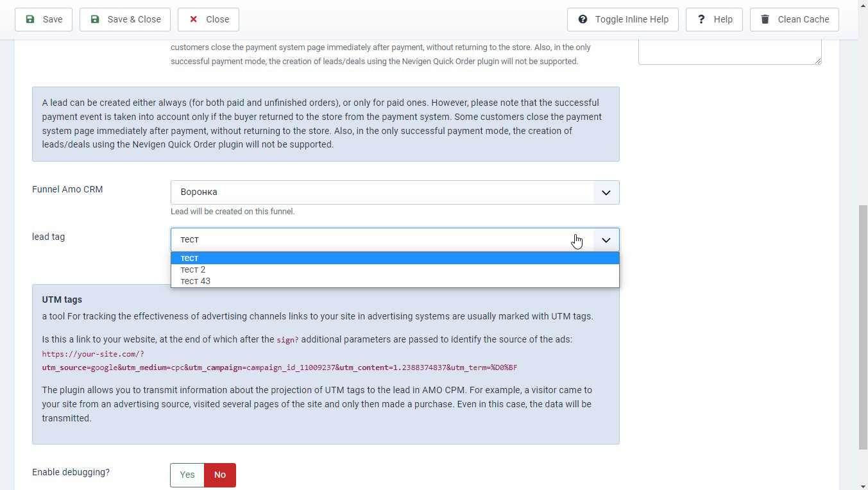Click the page vertical scrollbar thumb
Viewport: 868px width, 490px height.
863,327
